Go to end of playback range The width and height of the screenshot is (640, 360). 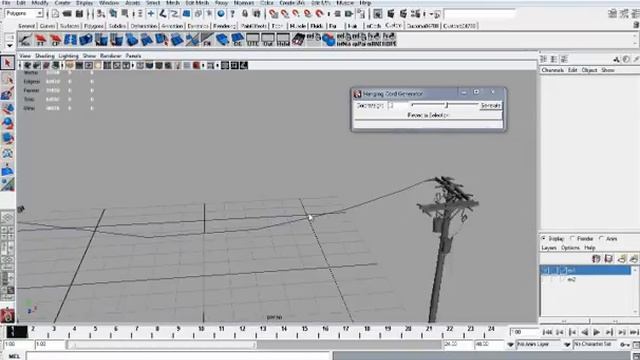click(634, 332)
